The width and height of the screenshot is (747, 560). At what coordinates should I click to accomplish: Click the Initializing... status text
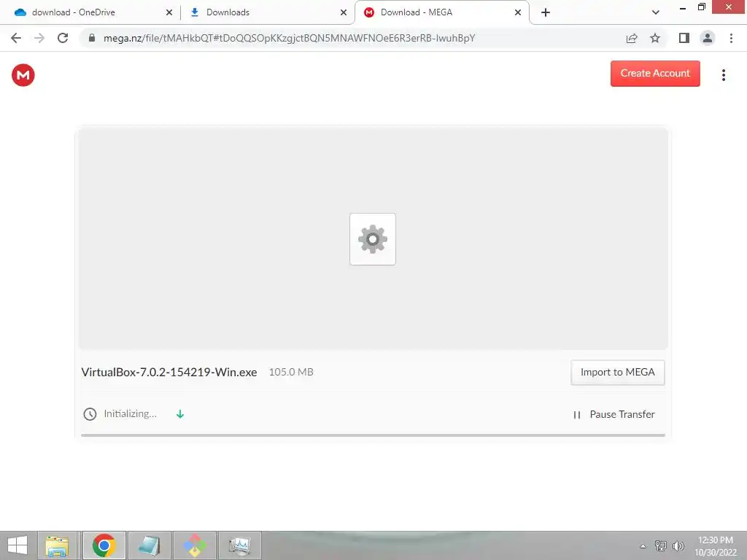click(x=130, y=414)
